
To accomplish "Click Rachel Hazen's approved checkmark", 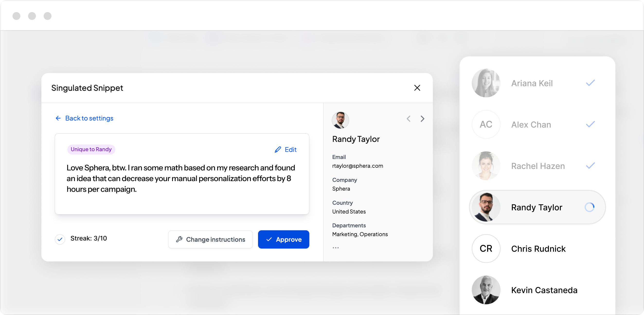I will coord(590,166).
